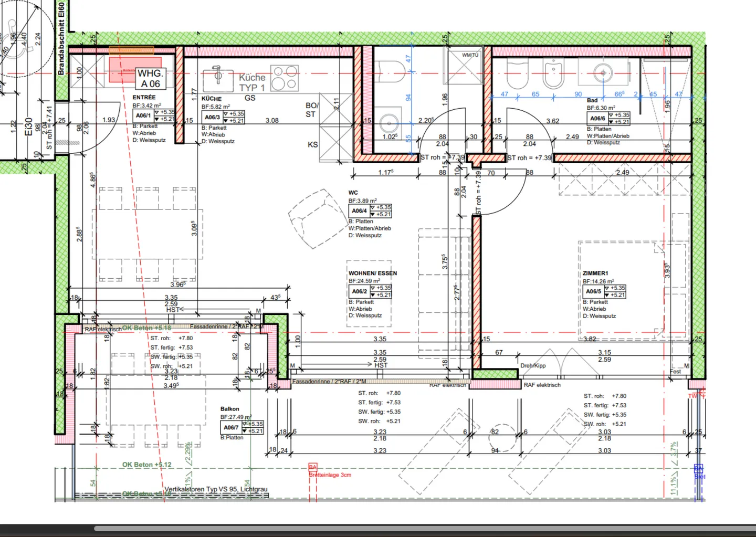756x537 pixels.
Task: Click the small round hand basin in WC
Action: 389,124
